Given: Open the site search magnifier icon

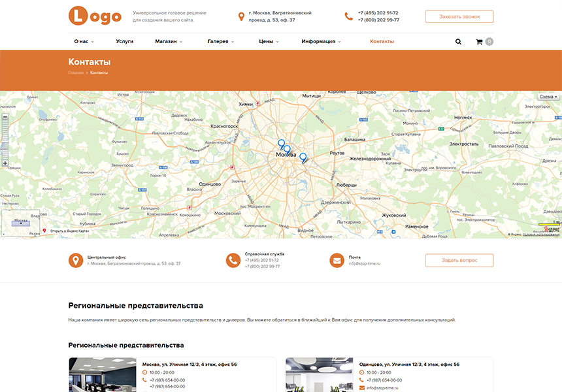Looking at the screenshot, I should (x=458, y=42).
